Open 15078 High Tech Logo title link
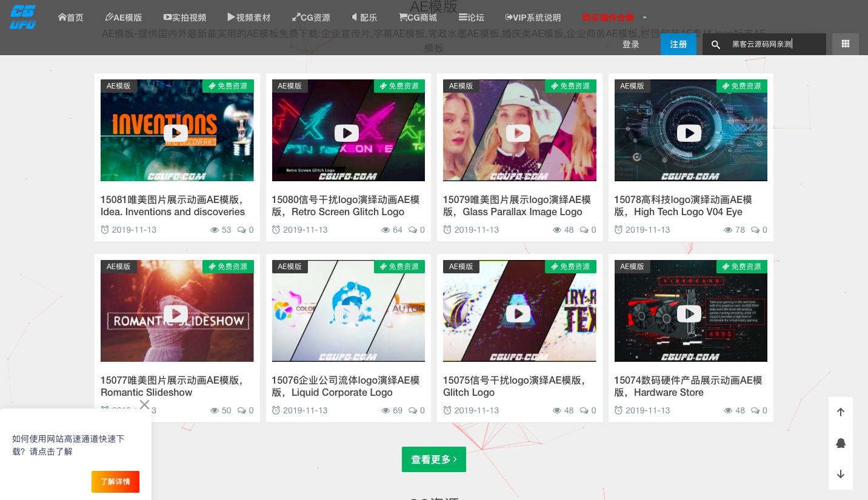Screen dimensions: 868x500 (x=683, y=205)
